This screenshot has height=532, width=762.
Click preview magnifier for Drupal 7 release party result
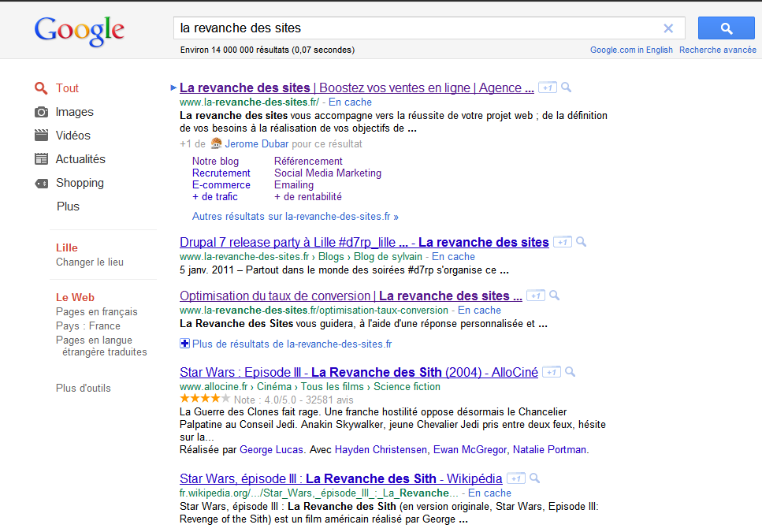point(582,242)
